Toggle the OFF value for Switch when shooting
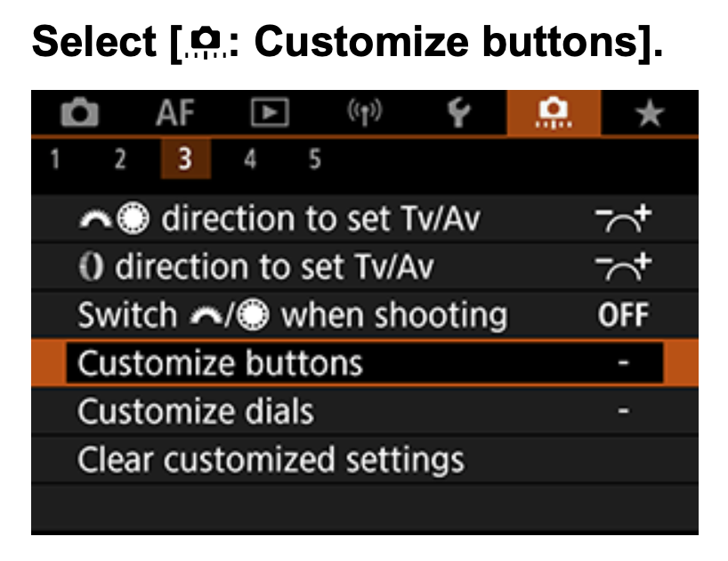The image size is (728, 561). coord(623,315)
